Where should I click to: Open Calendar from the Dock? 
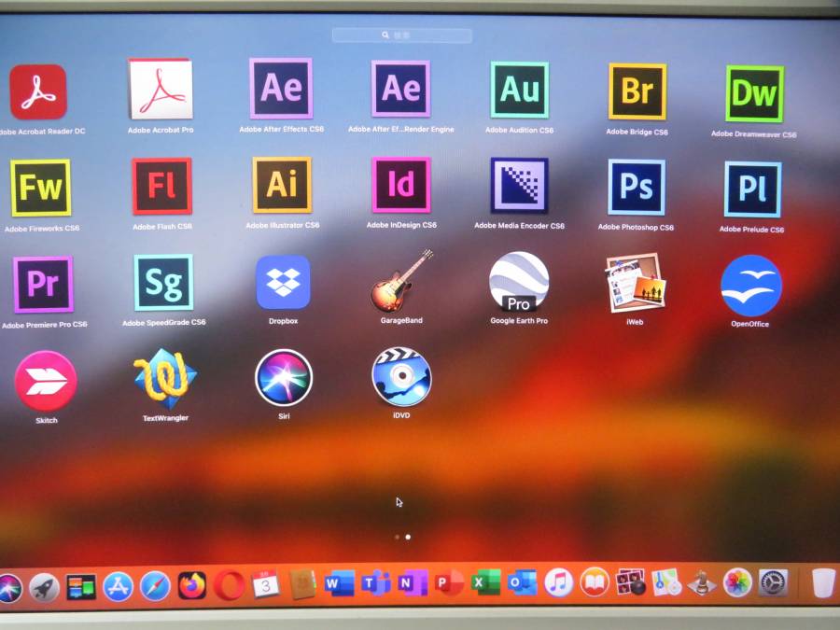click(x=266, y=584)
